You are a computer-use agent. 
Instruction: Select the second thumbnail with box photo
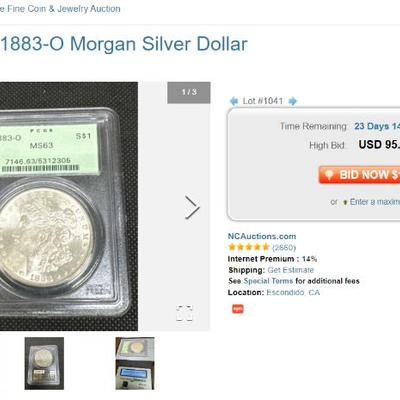coord(135,363)
